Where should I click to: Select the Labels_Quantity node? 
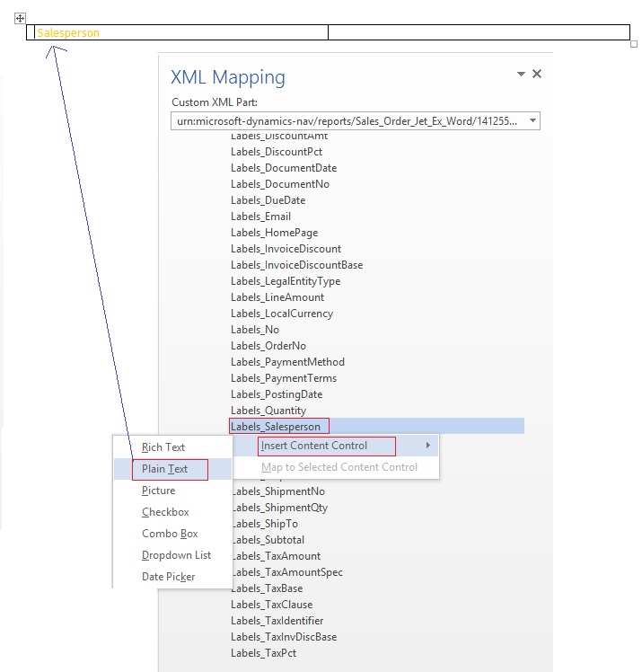(x=268, y=411)
